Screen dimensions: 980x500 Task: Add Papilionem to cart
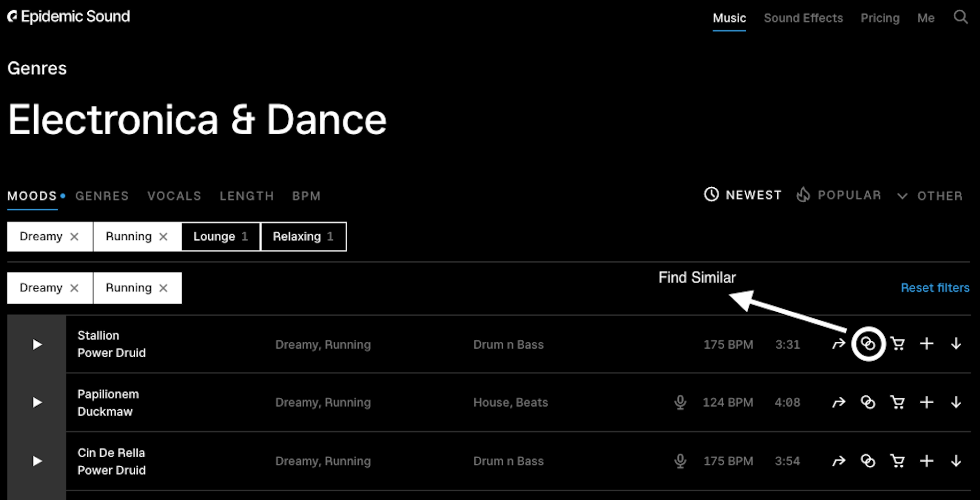tap(897, 403)
